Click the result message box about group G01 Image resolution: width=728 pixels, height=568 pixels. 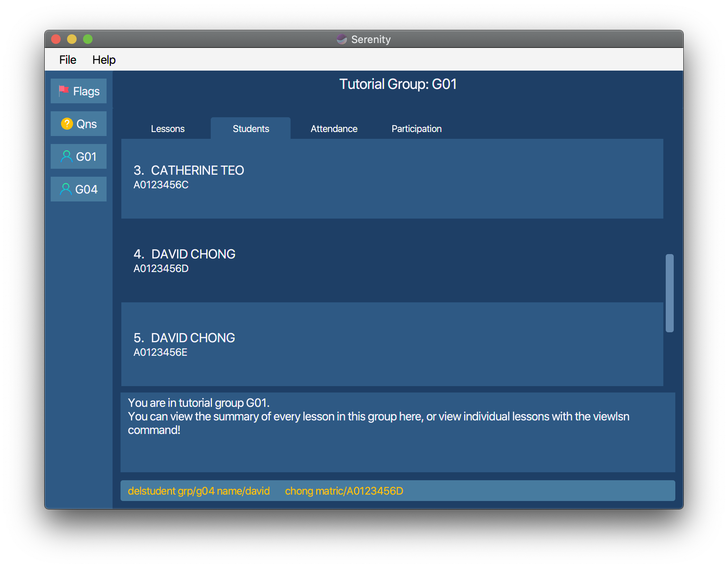pos(398,432)
